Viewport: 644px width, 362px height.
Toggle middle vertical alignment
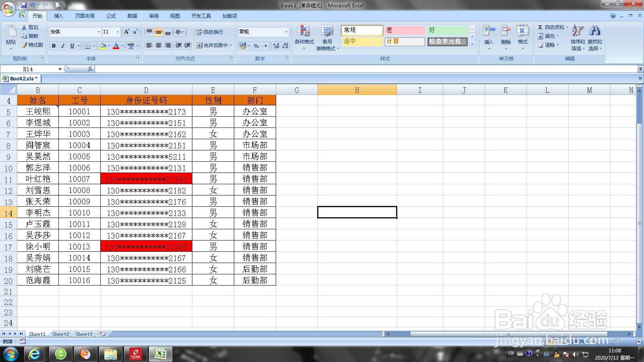[x=159, y=32]
